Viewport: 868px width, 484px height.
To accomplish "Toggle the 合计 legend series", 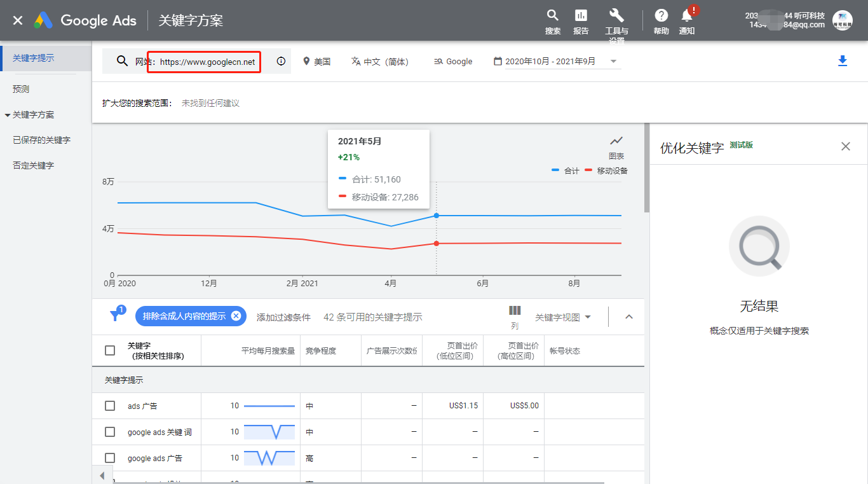I will [x=566, y=170].
